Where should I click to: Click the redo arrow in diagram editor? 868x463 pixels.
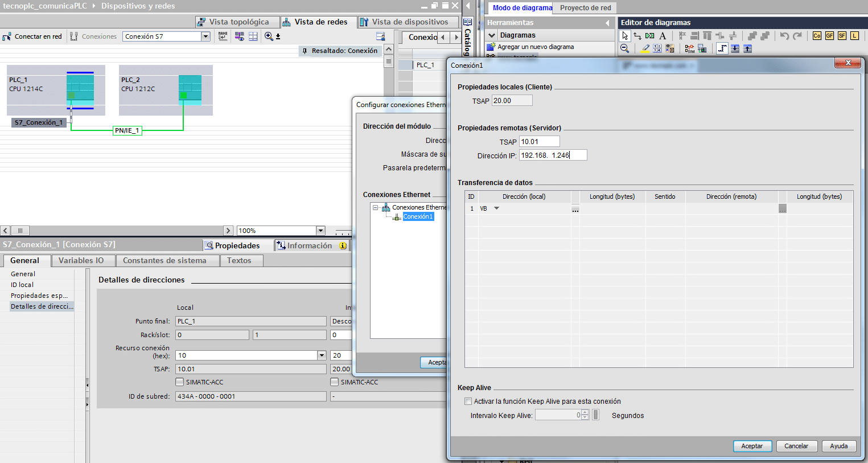coord(797,35)
